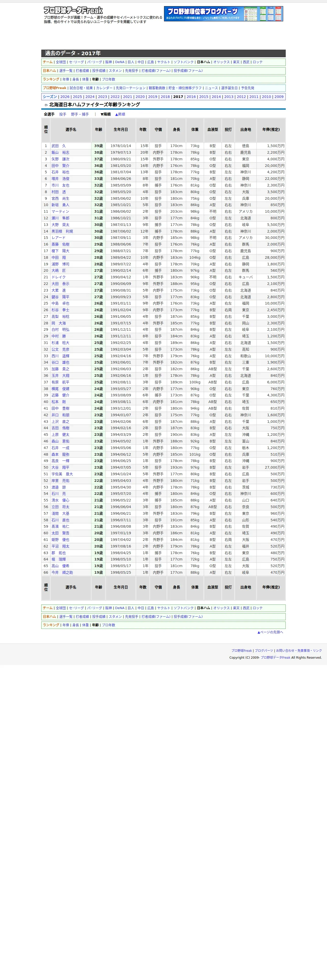
Task: Go to ソフトバンク in top menu
Action: (183, 62)
